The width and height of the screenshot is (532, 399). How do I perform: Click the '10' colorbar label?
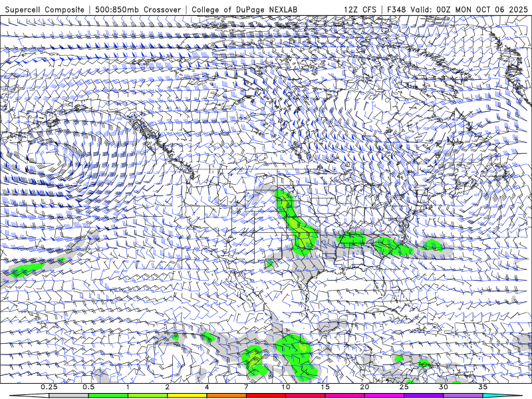pos(286,387)
